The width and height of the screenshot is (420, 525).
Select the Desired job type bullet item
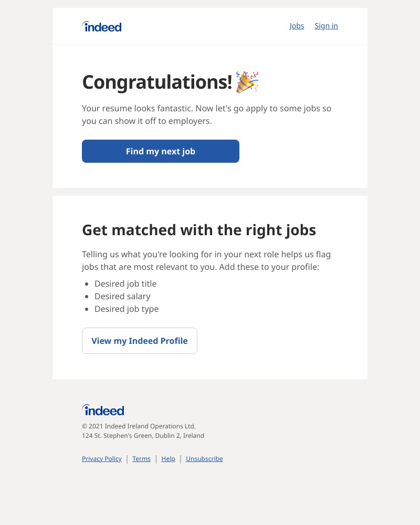[127, 309]
